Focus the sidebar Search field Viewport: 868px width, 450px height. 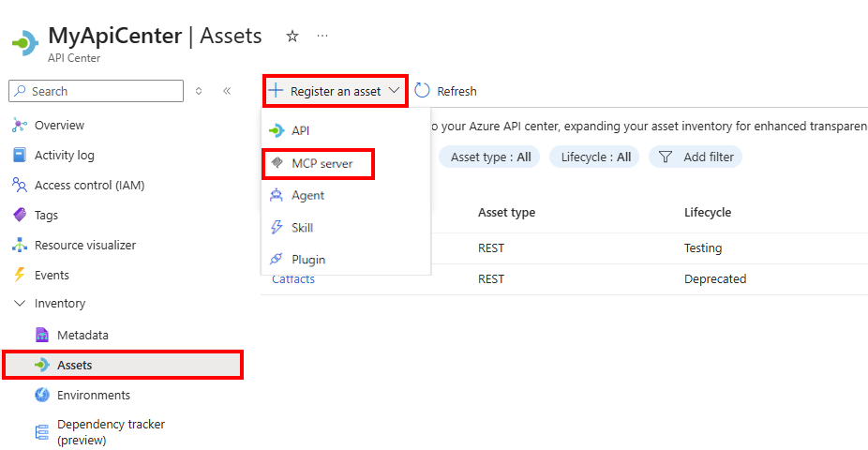[x=96, y=91]
